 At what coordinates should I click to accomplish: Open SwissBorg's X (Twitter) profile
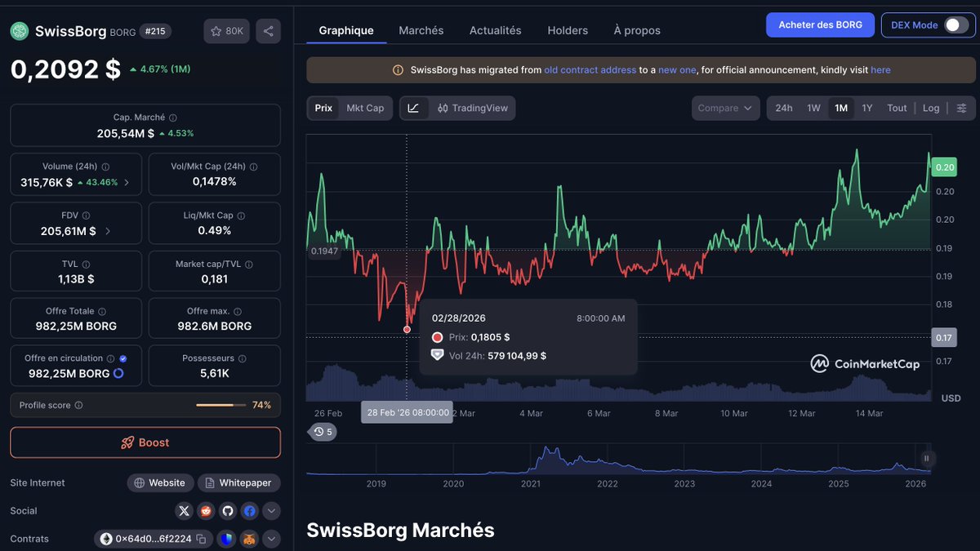tap(184, 510)
